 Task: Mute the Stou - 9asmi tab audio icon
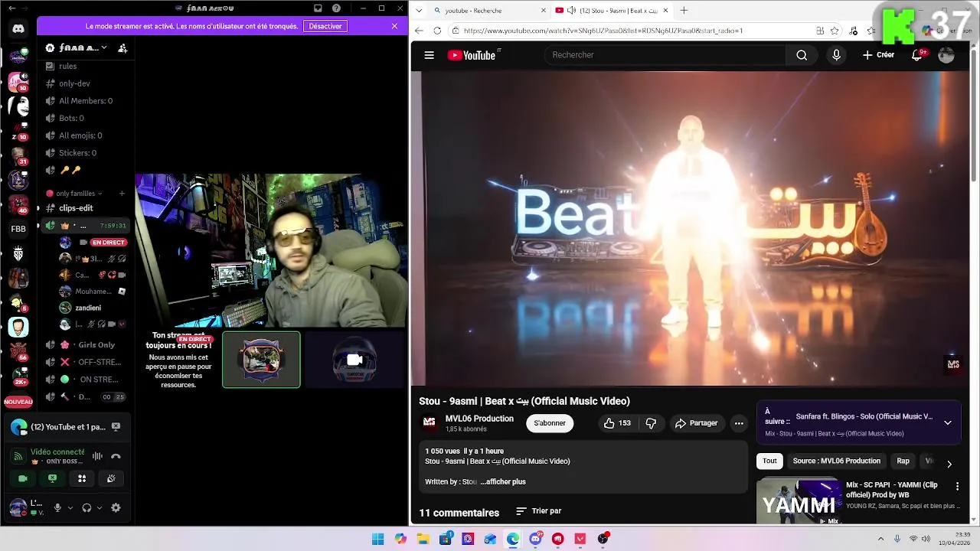point(572,11)
